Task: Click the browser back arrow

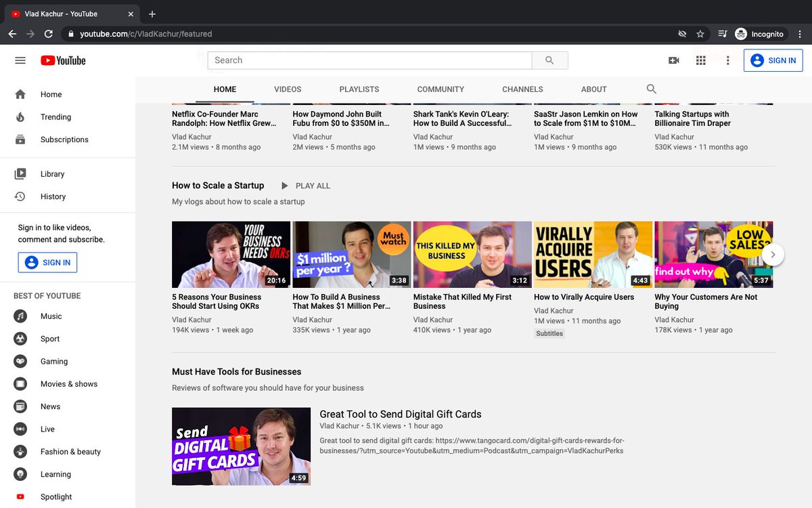Action: point(12,34)
